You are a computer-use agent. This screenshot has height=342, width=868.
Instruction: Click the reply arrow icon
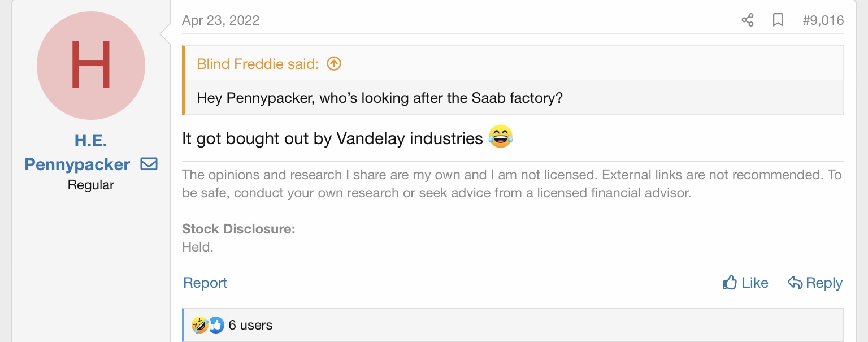click(x=795, y=283)
